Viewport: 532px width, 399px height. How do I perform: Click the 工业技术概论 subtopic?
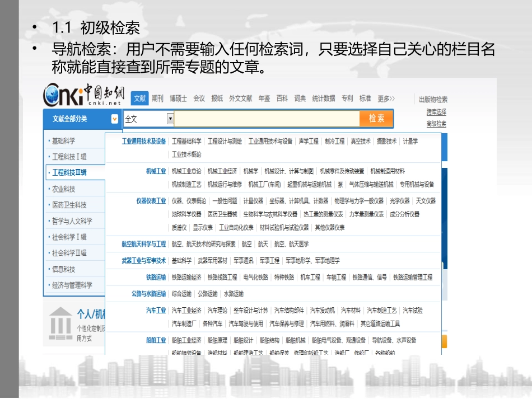[x=186, y=154]
